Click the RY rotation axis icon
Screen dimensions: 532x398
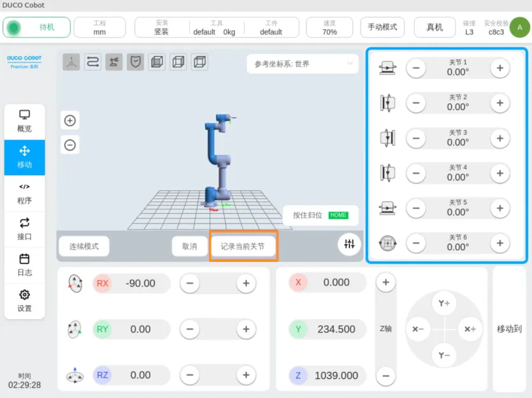(x=75, y=329)
